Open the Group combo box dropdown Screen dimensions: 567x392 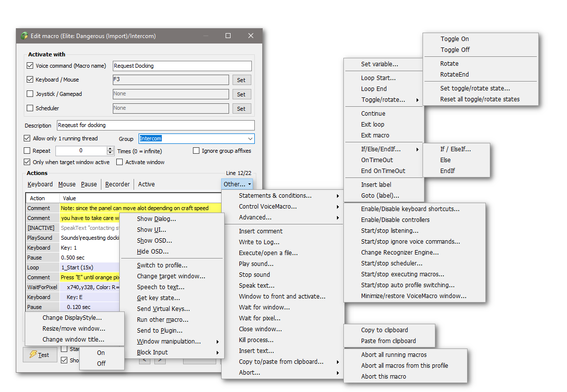(x=250, y=139)
